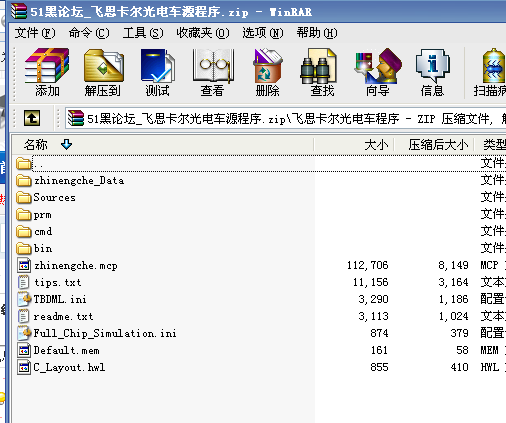Select the readme.txt file name

click(x=63, y=316)
